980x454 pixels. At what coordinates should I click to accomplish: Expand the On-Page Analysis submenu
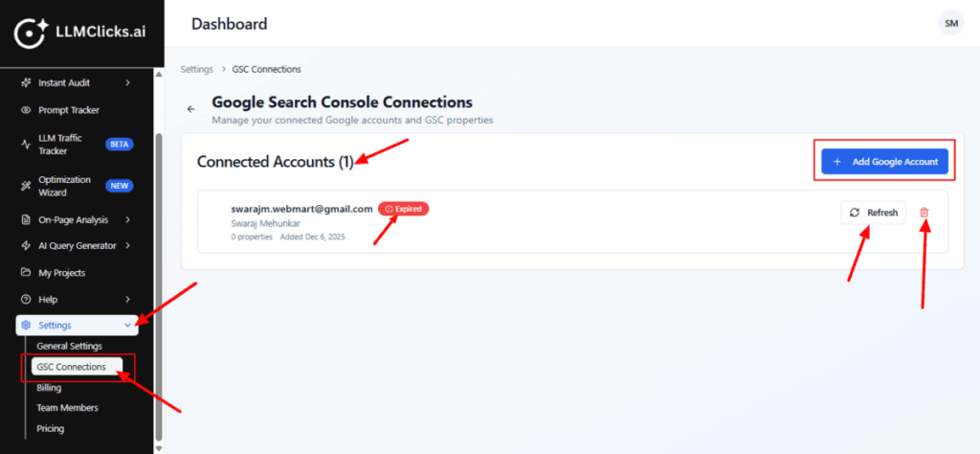[127, 220]
